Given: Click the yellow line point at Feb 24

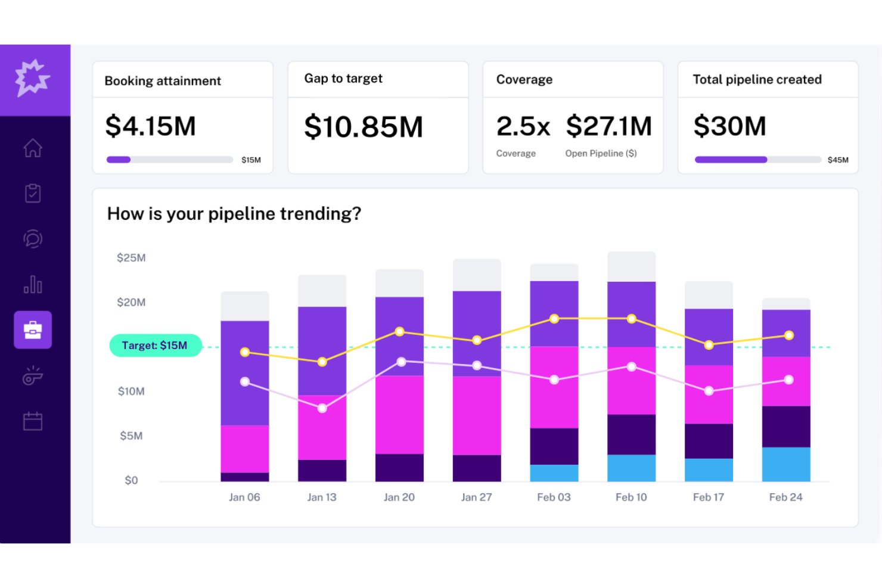Looking at the screenshot, I should click(x=789, y=335).
